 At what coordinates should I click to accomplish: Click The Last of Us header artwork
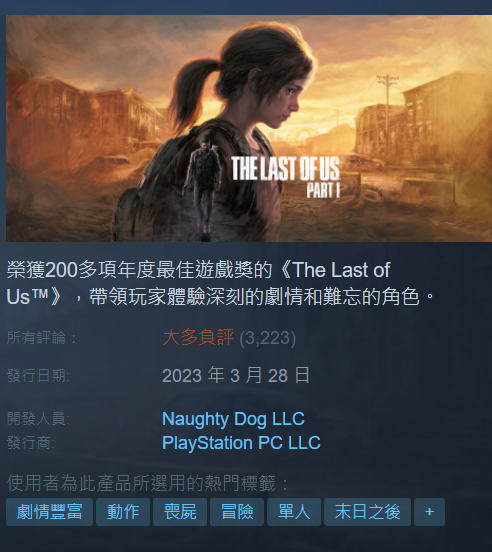(249, 128)
